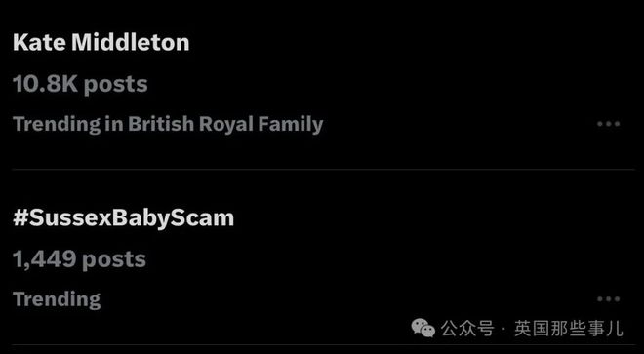Click the 公众号 watermark text
The width and height of the screenshot is (644, 354).
[x=467, y=328]
